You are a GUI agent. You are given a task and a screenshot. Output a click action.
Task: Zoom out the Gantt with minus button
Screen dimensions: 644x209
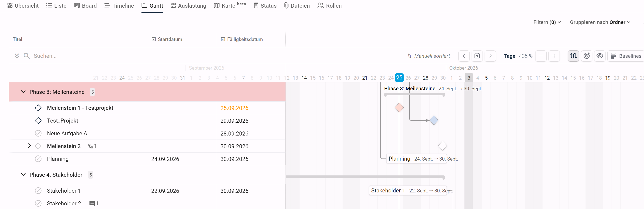(541, 56)
